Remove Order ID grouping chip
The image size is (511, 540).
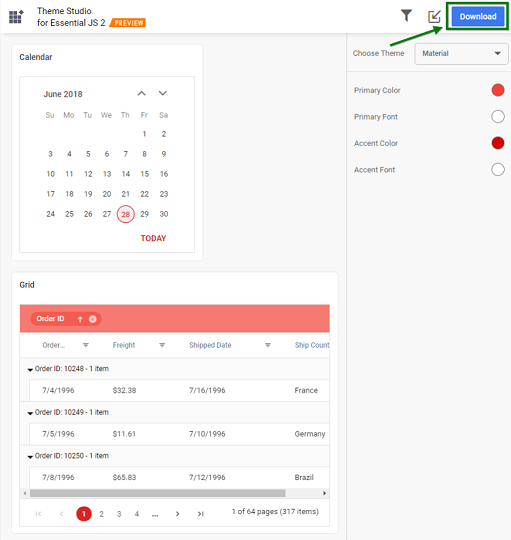pos(93,319)
